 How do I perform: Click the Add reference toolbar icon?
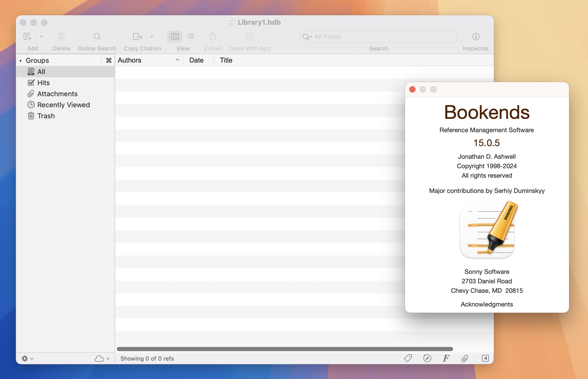point(28,37)
